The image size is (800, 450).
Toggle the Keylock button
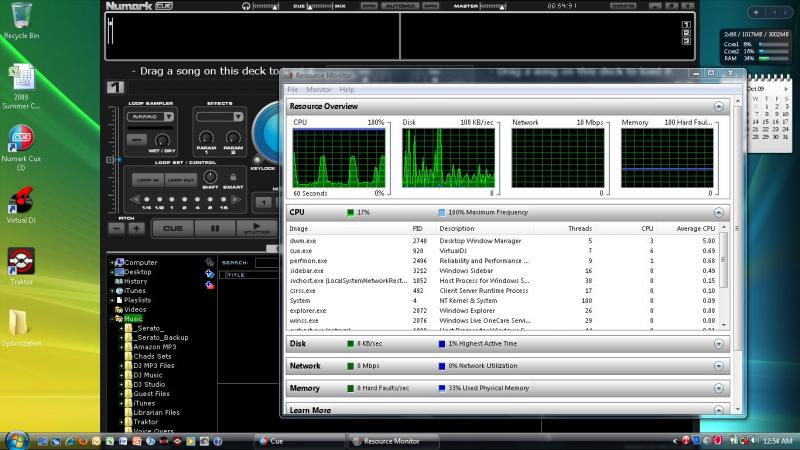point(257,161)
